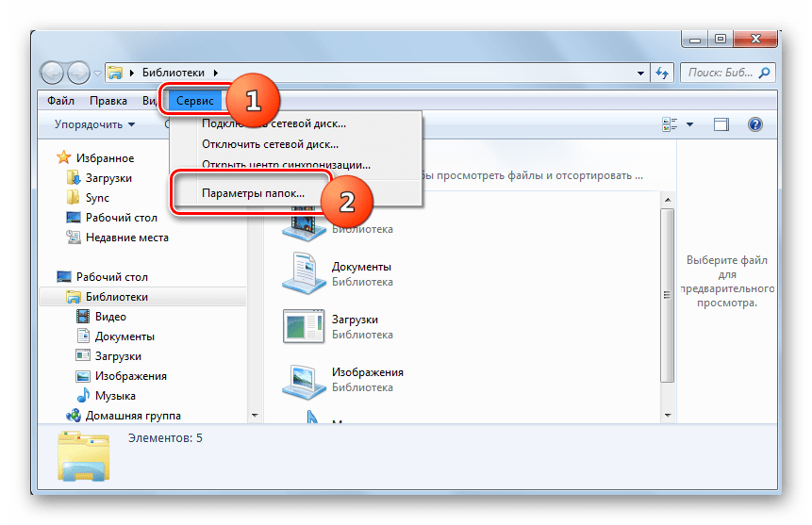Select the root Рабочий стол tree node
This screenshot has width=812, height=525.
tap(112, 277)
